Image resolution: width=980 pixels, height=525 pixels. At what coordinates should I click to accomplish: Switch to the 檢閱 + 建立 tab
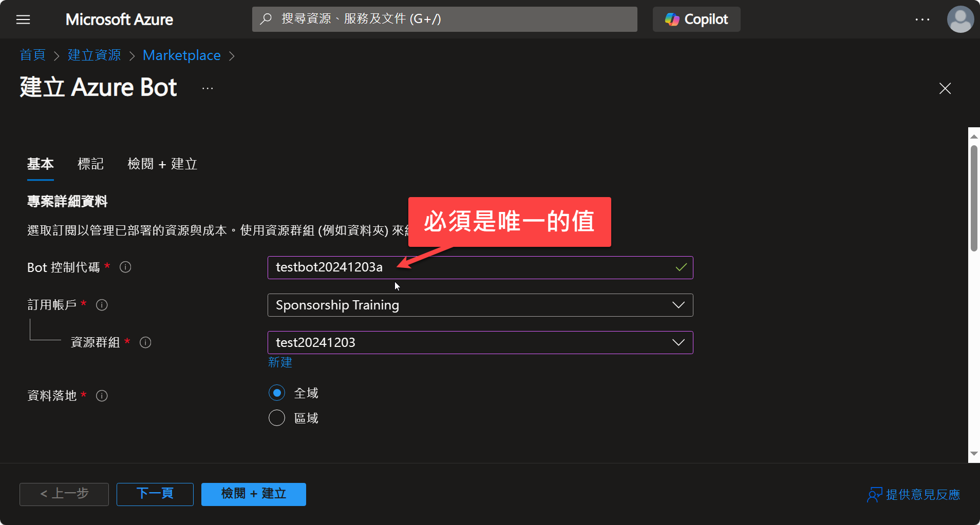[162, 164]
